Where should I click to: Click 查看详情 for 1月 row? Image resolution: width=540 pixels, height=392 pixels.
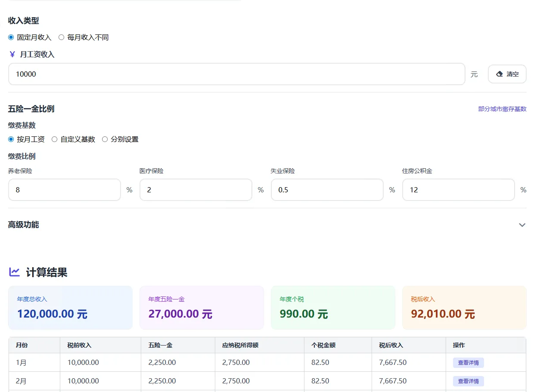pos(468,363)
